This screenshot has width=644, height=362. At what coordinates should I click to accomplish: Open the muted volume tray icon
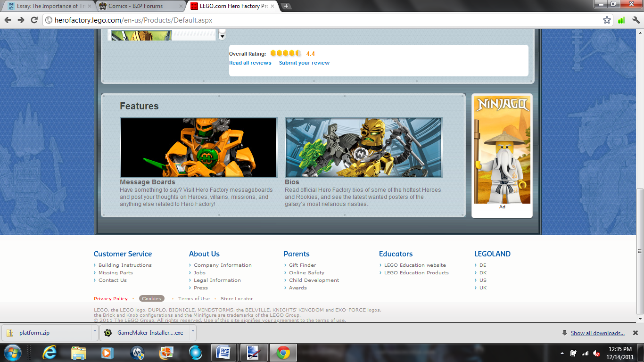(x=596, y=353)
